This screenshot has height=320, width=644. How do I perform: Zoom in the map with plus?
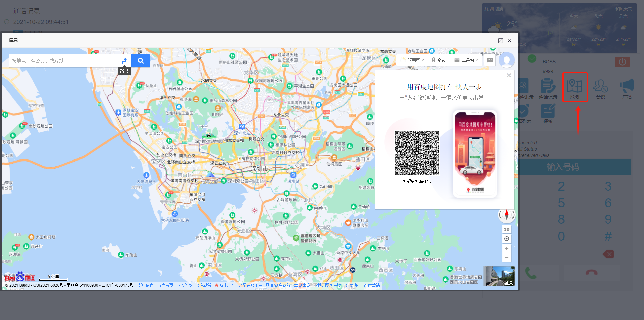click(507, 248)
